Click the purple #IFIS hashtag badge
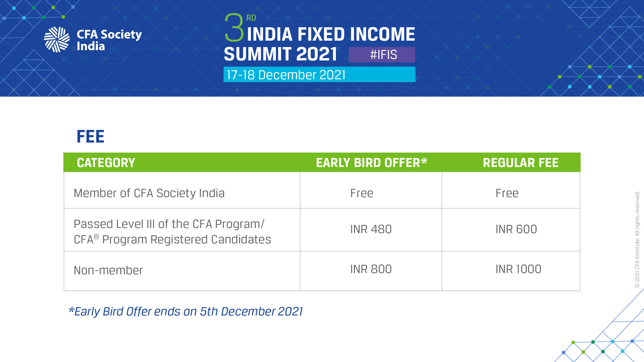Screen dimensions: 644x362 pyautogui.click(x=382, y=55)
